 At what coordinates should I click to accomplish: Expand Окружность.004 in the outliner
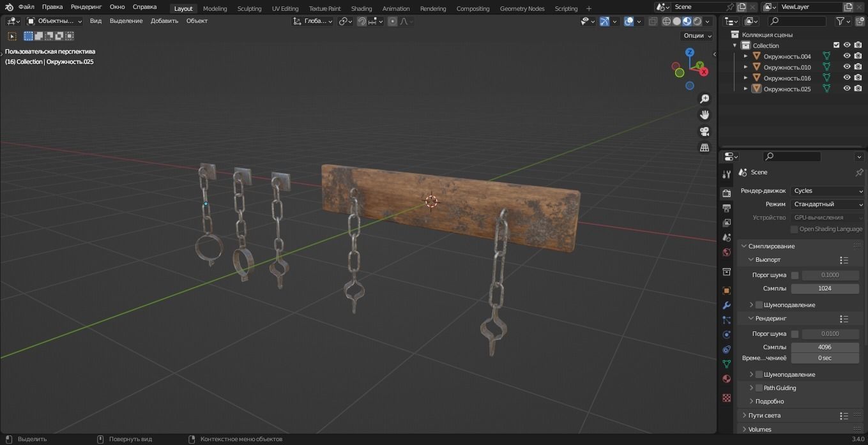pyautogui.click(x=745, y=56)
